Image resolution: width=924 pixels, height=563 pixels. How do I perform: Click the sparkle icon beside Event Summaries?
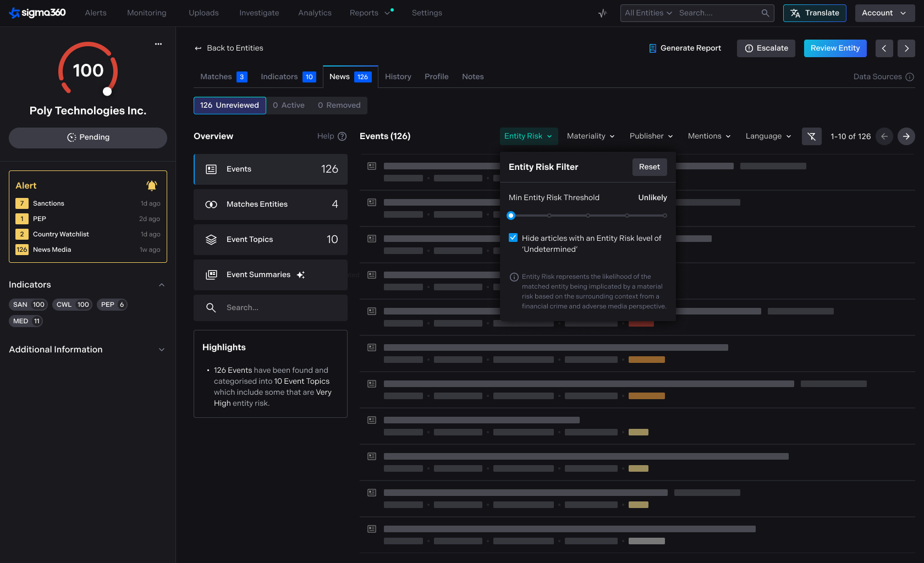click(x=301, y=275)
